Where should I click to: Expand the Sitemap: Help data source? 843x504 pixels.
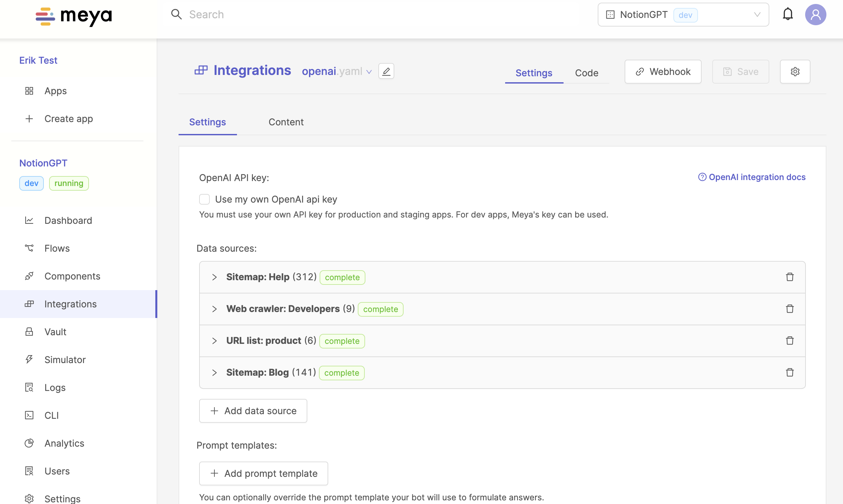214,277
